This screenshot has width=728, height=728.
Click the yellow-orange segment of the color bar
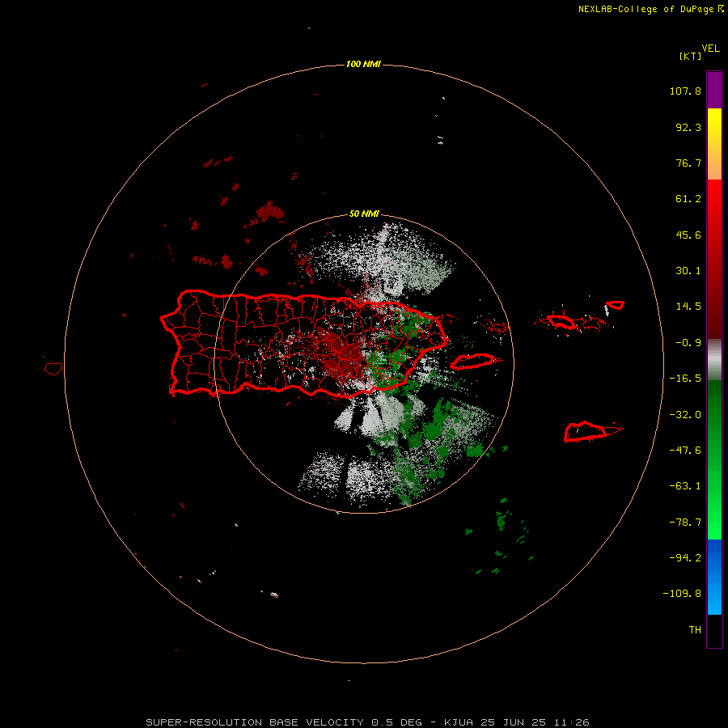click(x=714, y=144)
